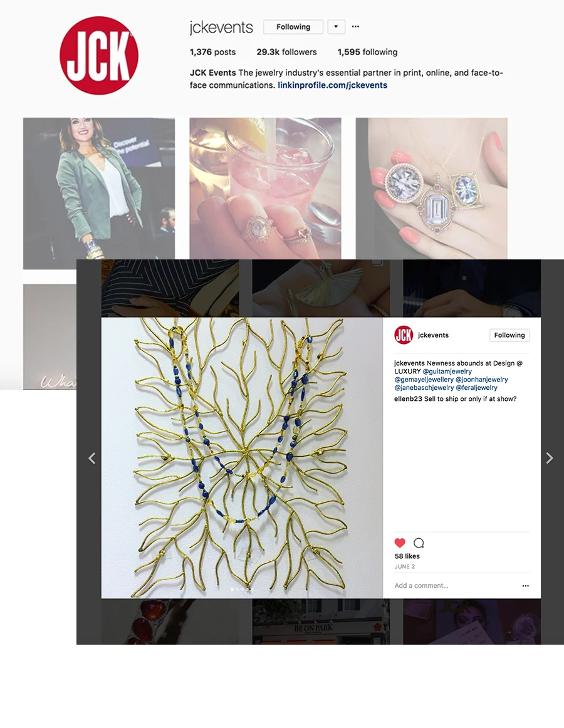The width and height of the screenshot is (564, 728).
Task: Go to previous post with left arrow
Action: [x=92, y=458]
